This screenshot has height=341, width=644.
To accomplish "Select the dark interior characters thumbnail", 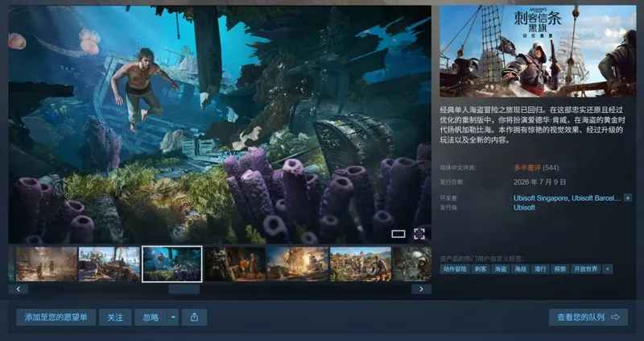I will pos(235,264).
